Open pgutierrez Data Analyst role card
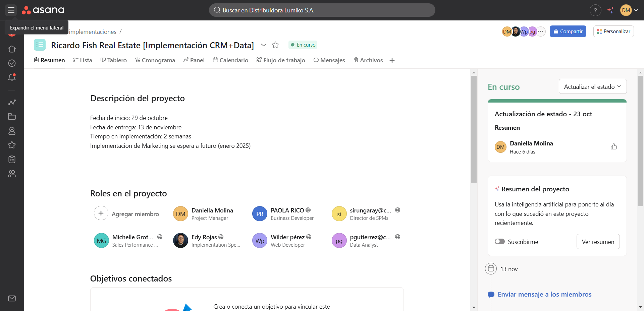 coord(366,241)
